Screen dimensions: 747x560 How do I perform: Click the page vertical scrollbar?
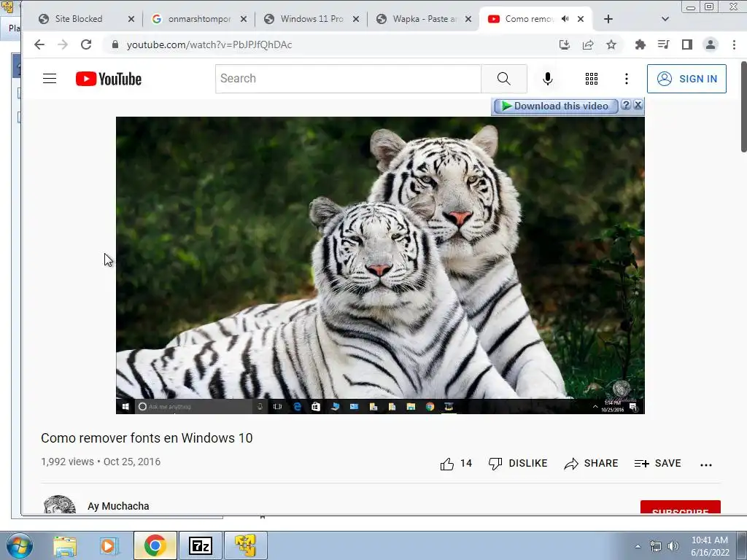pos(743,106)
